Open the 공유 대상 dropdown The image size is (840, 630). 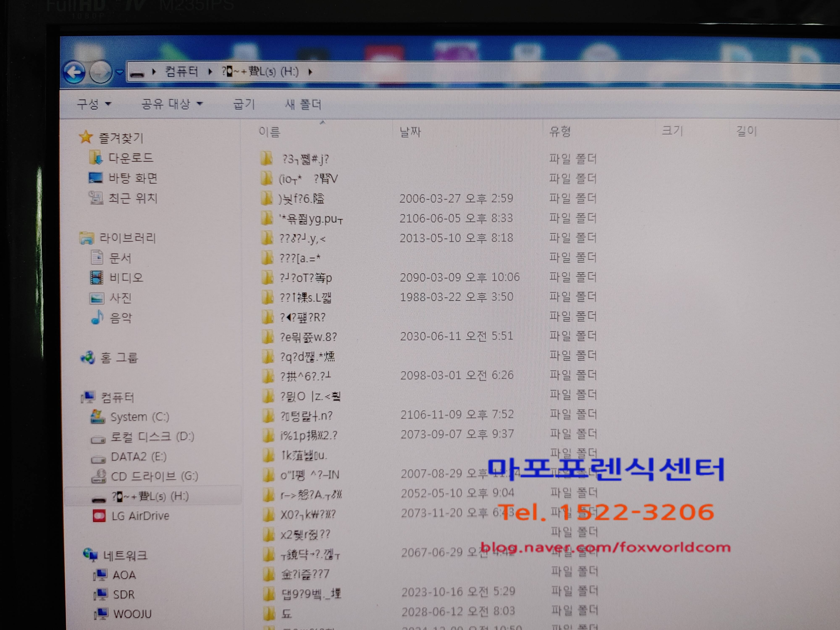pos(172,104)
